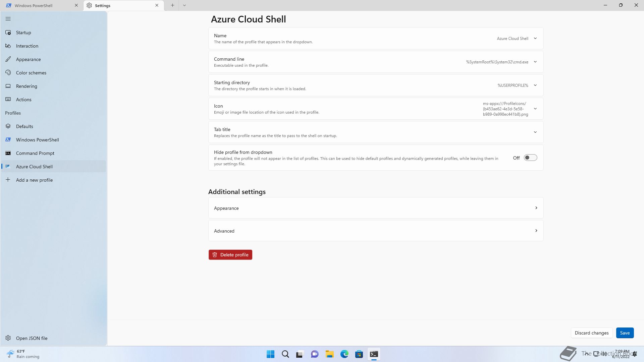Open File Explorer from taskbar
Viewport: 644px width, 362px height.
tap(329, 354)
